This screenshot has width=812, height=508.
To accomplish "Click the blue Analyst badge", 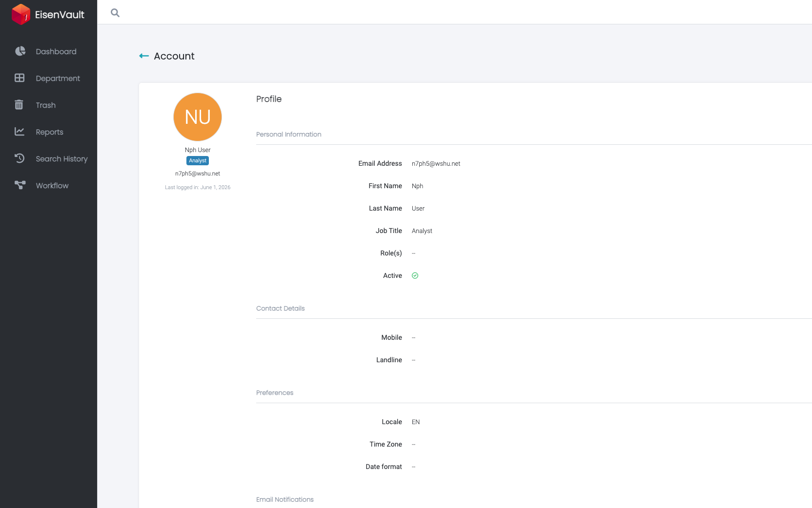I will pos(198,160).
